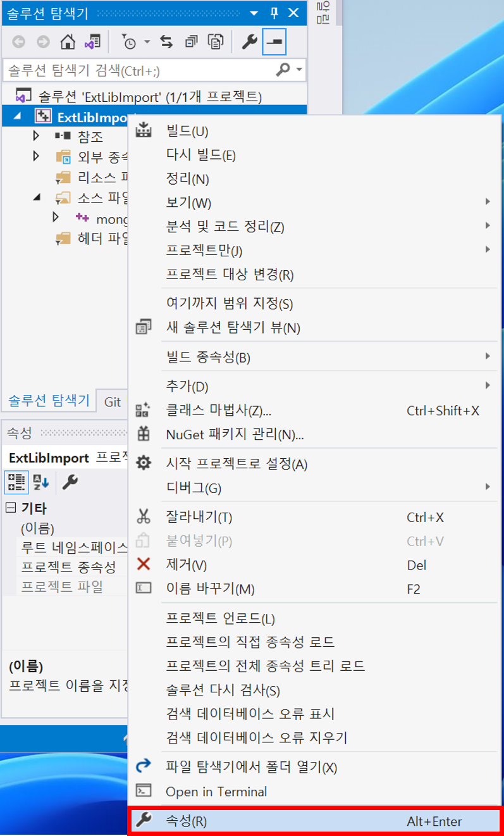
Task: Click the Home icon in Solution Explorer toolbar
Action: [x=68, y=42]
